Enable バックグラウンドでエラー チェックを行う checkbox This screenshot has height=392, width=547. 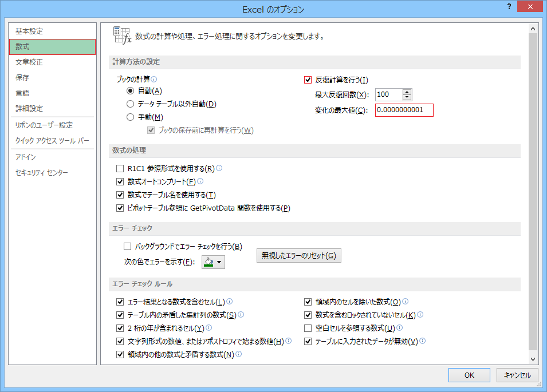coord(127,247)
